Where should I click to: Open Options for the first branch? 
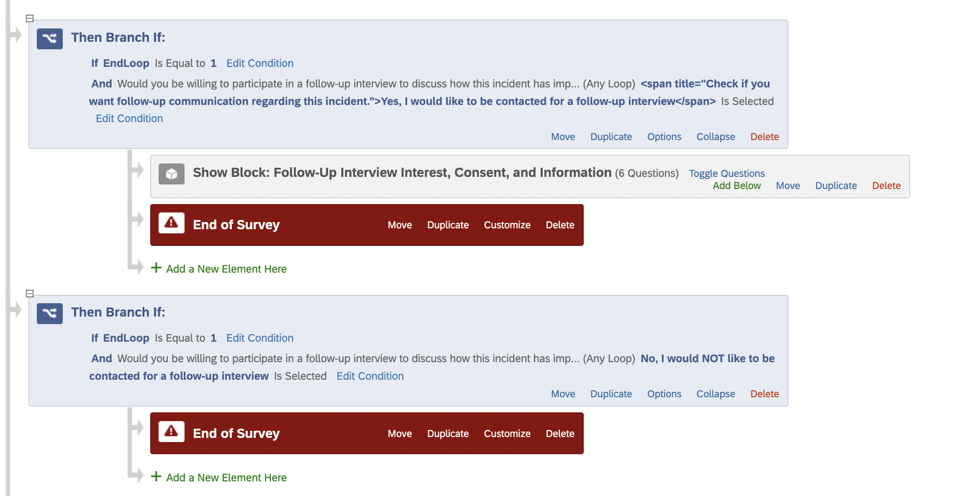pyautogui.click(x=664, y=137)
